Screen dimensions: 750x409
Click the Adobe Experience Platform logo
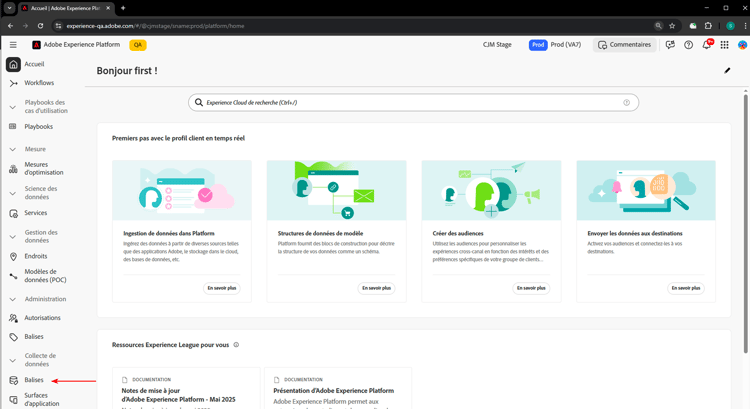tap(36, 44)
